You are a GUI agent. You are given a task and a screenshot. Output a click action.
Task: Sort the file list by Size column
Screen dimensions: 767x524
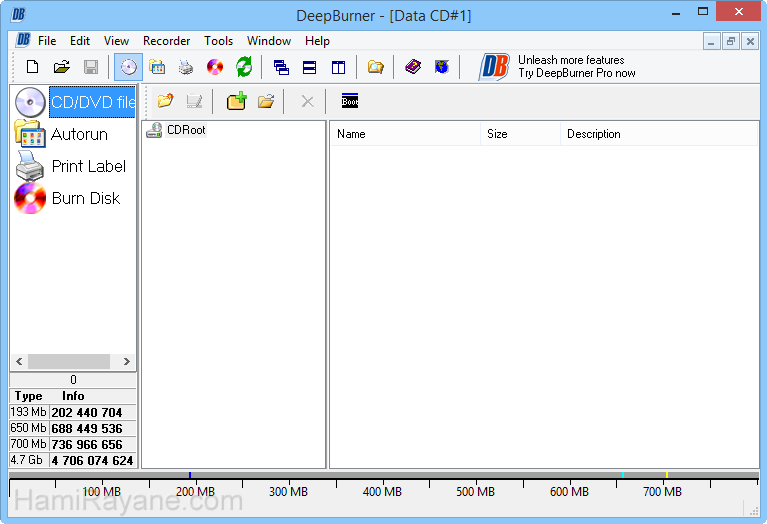(520, 134)
